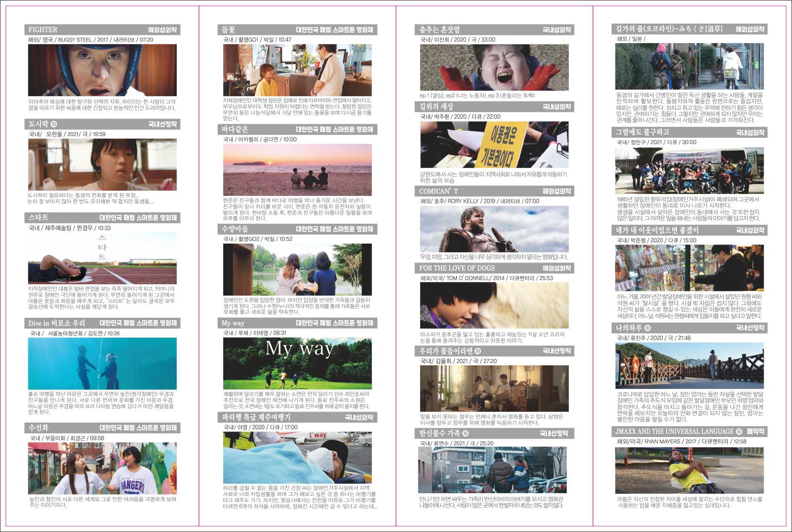This screenshot has width=792, height=532.
Task: Open the FIGHTER boxer helmet thumbnail
Action: point(102,70)
